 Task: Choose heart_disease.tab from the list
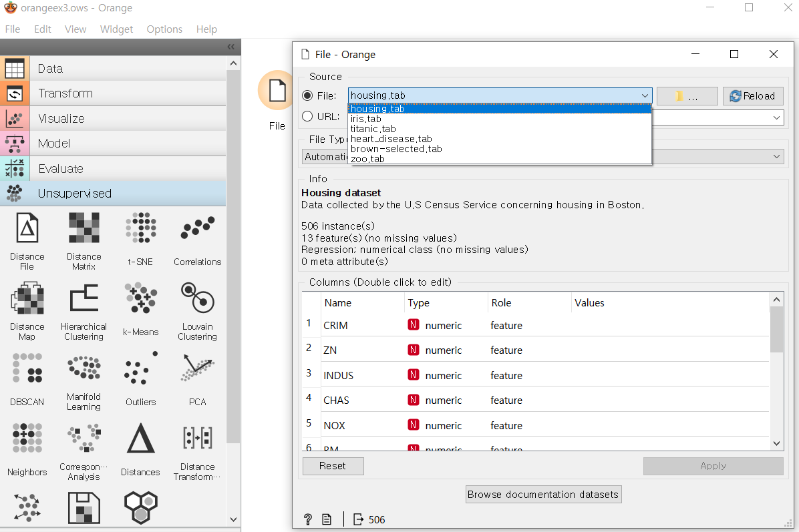pos(500,138)
